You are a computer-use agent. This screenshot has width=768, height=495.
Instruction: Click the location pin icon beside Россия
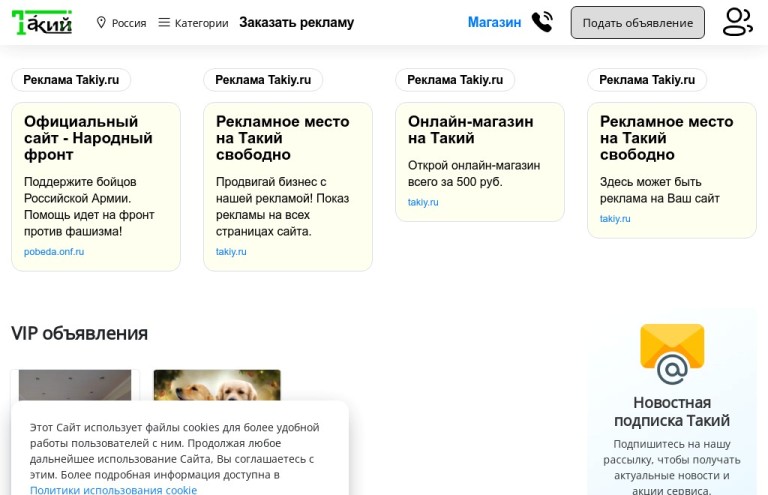point(101,23)
